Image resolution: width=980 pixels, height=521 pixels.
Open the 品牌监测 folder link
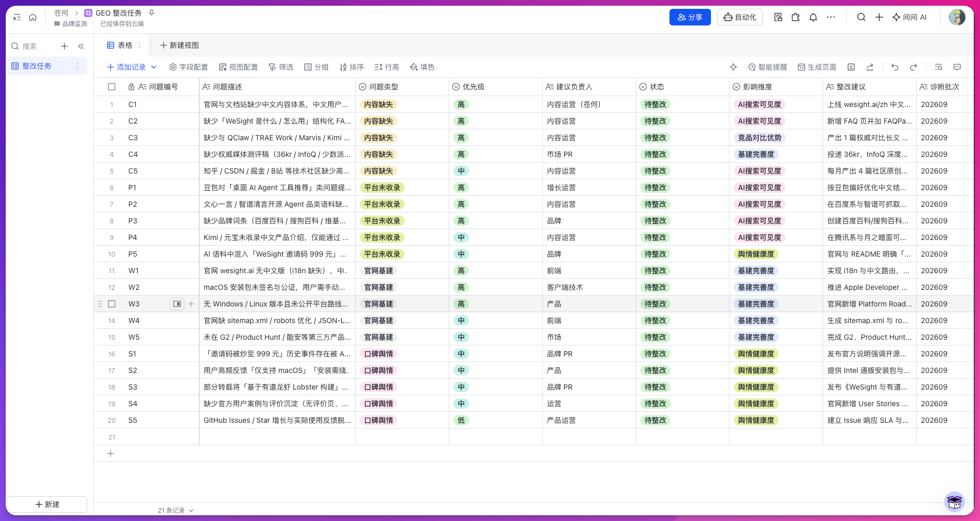71,24
